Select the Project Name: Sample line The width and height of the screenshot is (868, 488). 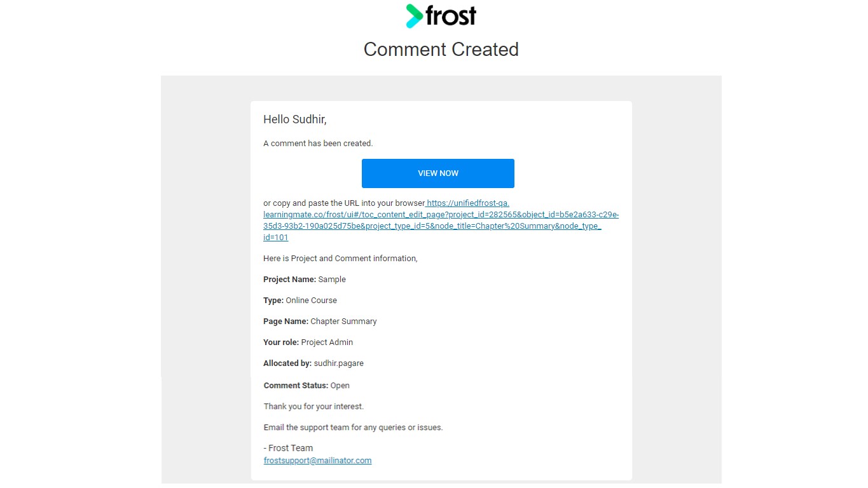click(x=305, y=280)
